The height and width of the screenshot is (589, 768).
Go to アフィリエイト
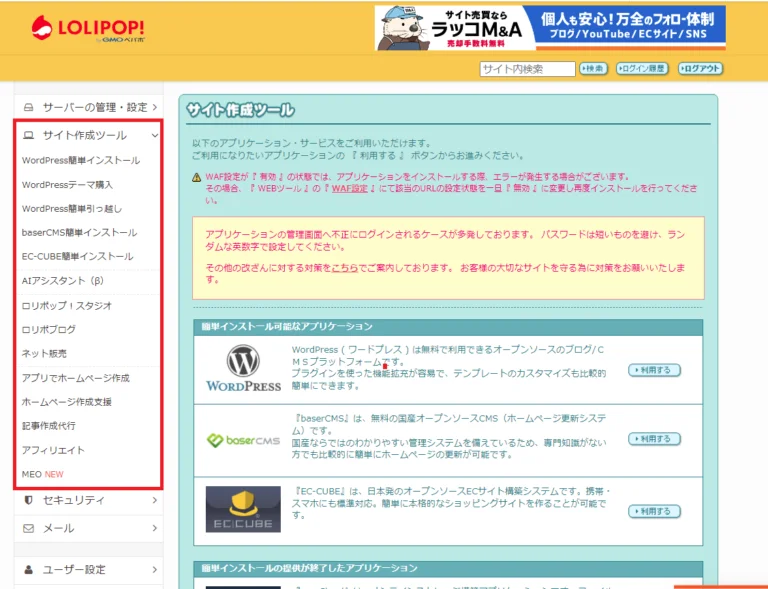tap(53, 450)
